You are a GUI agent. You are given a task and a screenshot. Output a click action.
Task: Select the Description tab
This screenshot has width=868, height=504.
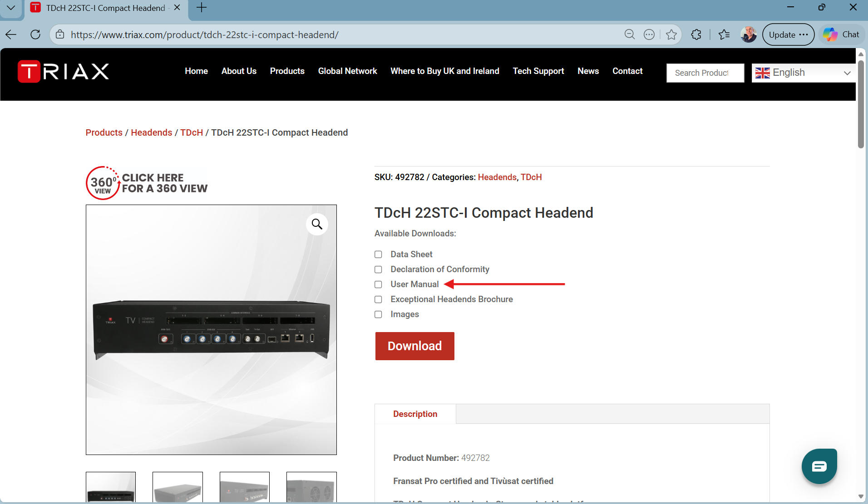pos(415,414)
